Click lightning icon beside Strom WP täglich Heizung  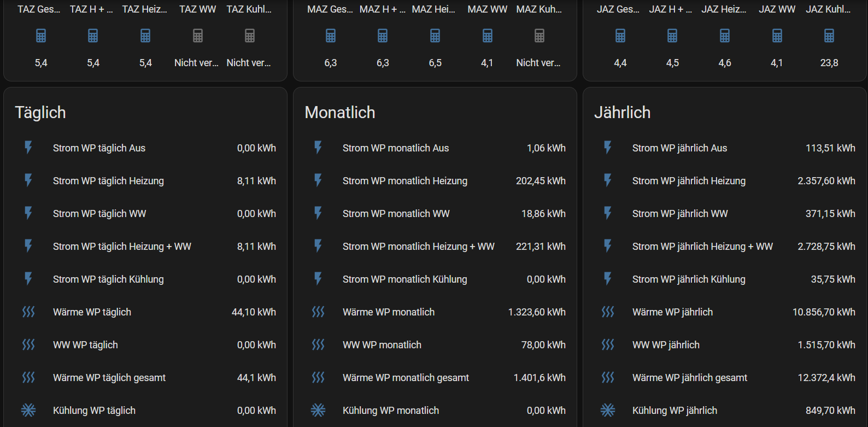point(28,180)
